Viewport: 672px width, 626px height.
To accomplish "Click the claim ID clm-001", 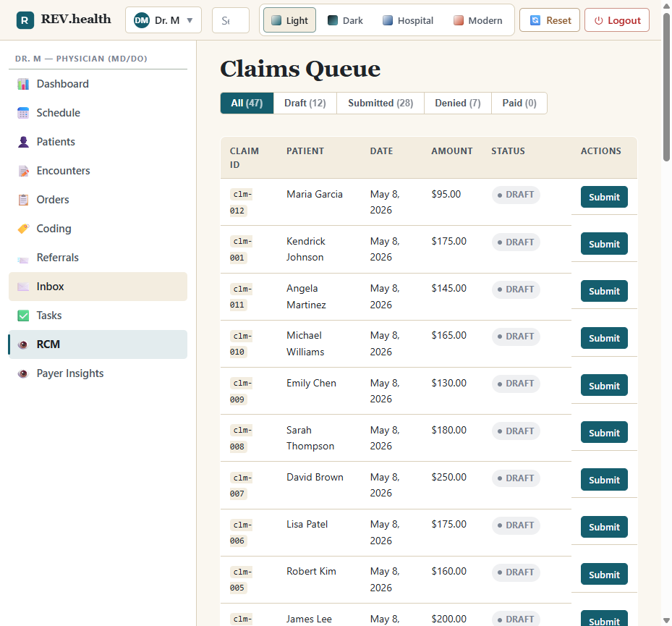I will (241, 249).
